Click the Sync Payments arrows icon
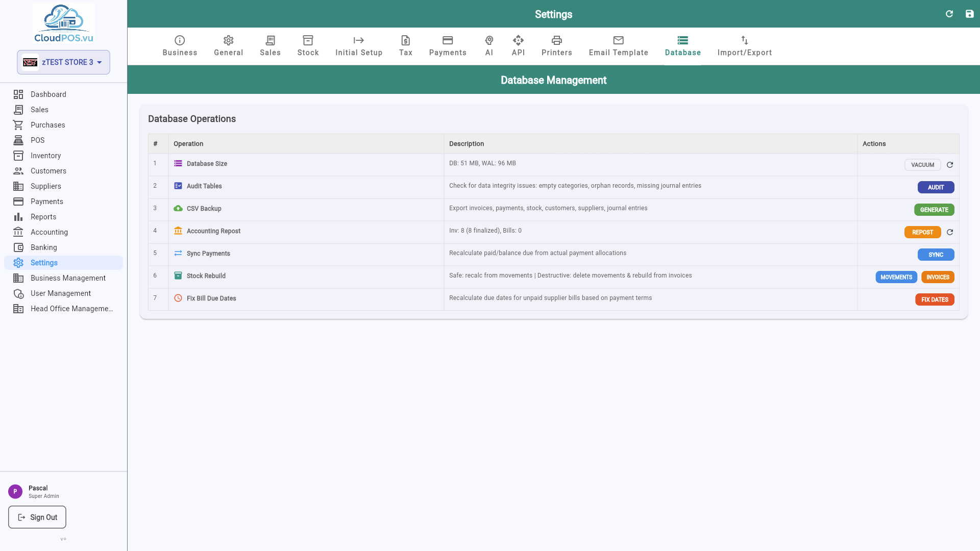The image size is (980, 551). [178, 253]
